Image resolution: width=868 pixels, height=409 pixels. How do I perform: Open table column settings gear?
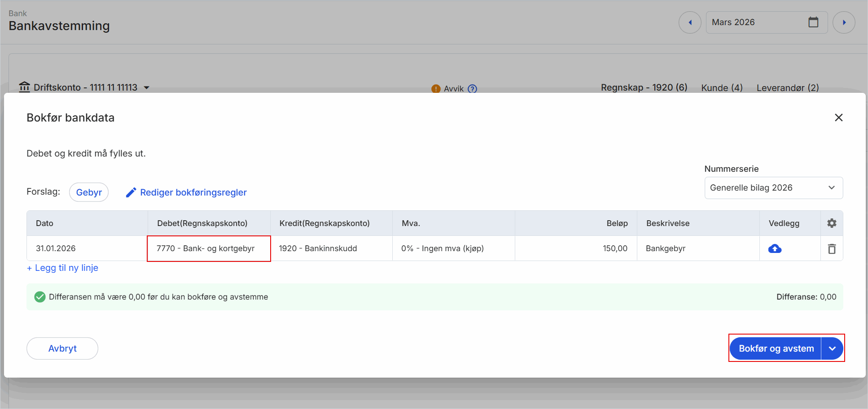click(832, 223)
